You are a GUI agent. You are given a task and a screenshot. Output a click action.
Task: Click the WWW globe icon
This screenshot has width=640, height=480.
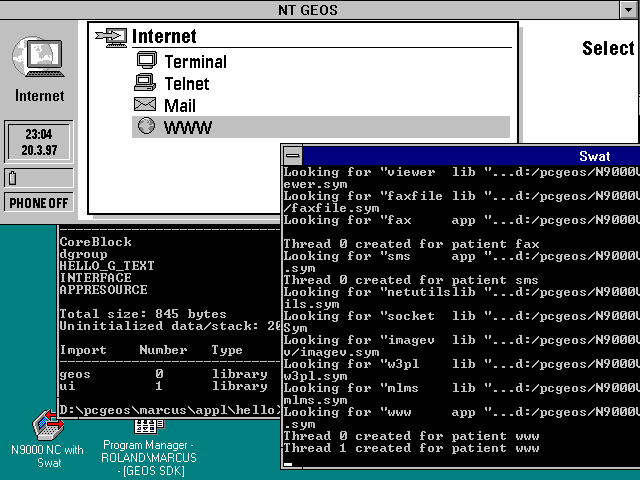[146, 126]
